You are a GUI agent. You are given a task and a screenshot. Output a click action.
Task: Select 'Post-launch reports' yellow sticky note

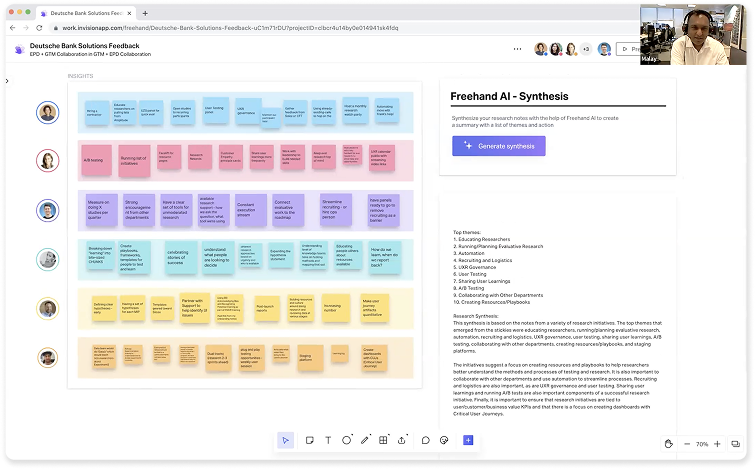coord(267,308)
